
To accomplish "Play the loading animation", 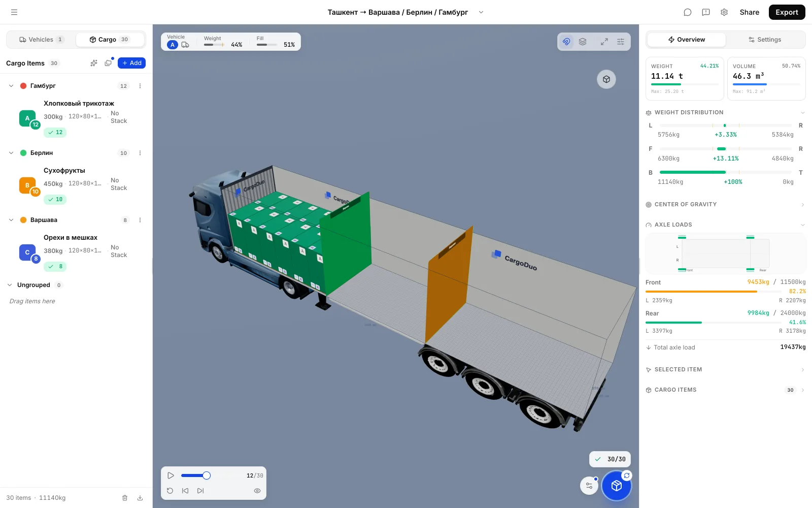I will (x=171, y=475).
